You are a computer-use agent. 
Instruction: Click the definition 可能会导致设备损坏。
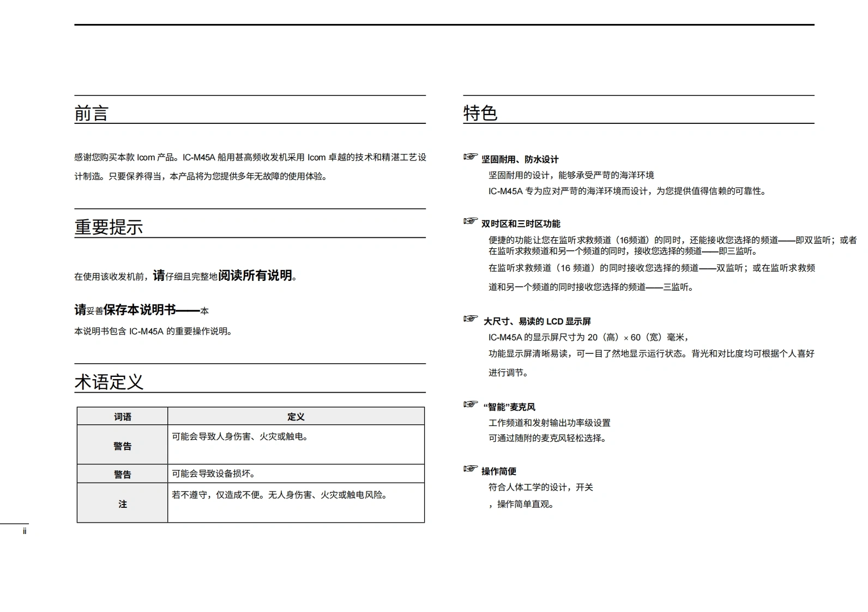(x=214, y=473)
